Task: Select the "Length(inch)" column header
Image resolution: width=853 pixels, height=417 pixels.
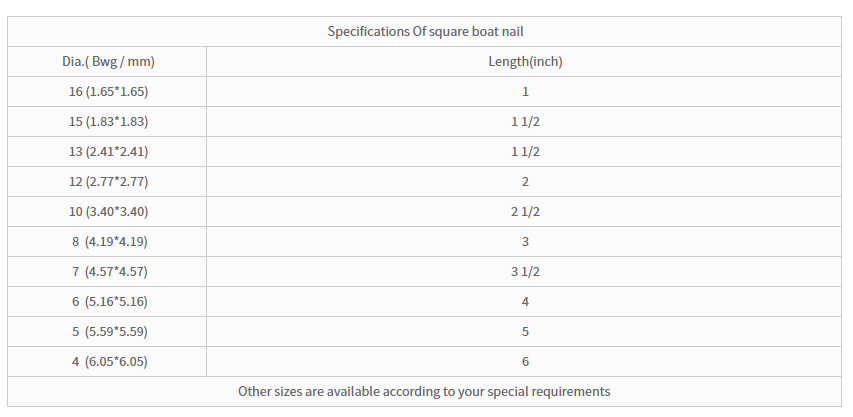Action: [525, 62]
